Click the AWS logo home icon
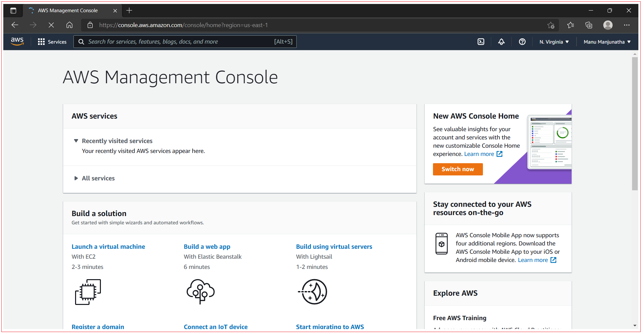The width and height of the screenshot is (644, 334). pyautogui.click(x=17, y=42)
